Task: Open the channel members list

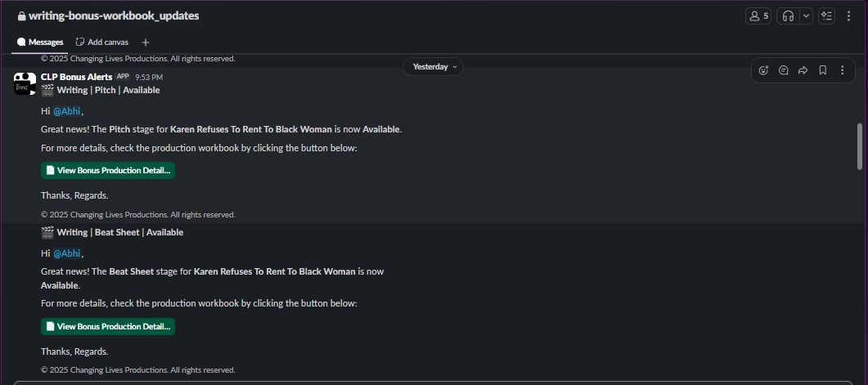Action: tap(758, 16)
